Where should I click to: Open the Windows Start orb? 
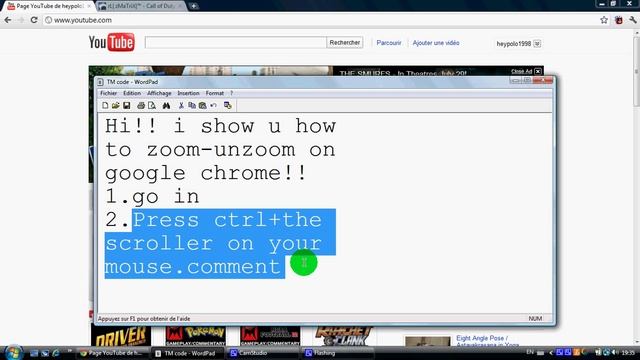(x=13, y=353)
